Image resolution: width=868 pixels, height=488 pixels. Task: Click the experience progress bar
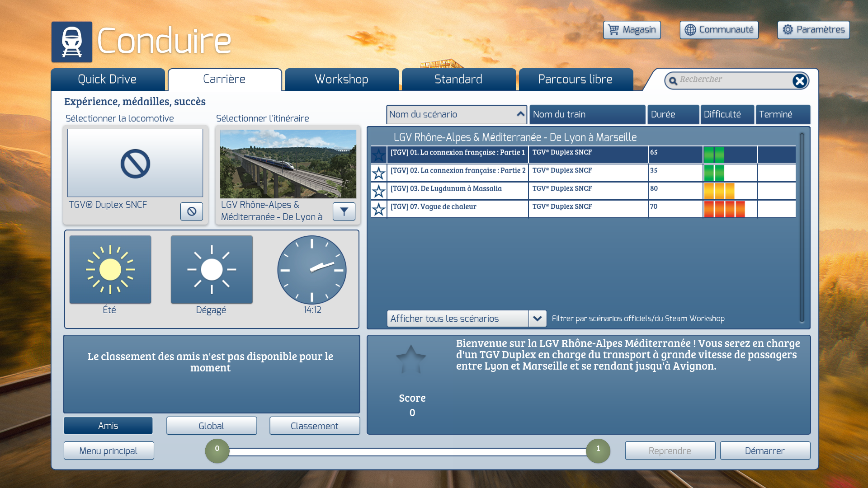pos(408,451)
